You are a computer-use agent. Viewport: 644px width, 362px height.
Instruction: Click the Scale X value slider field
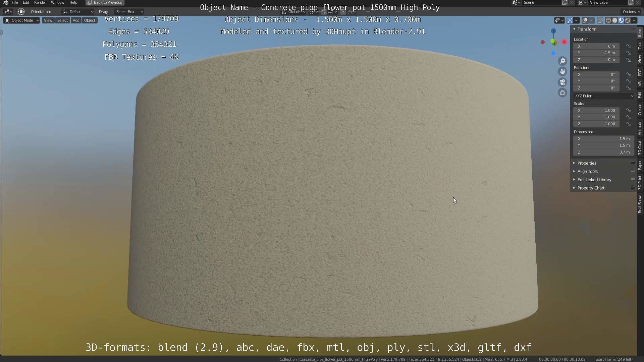596,110
